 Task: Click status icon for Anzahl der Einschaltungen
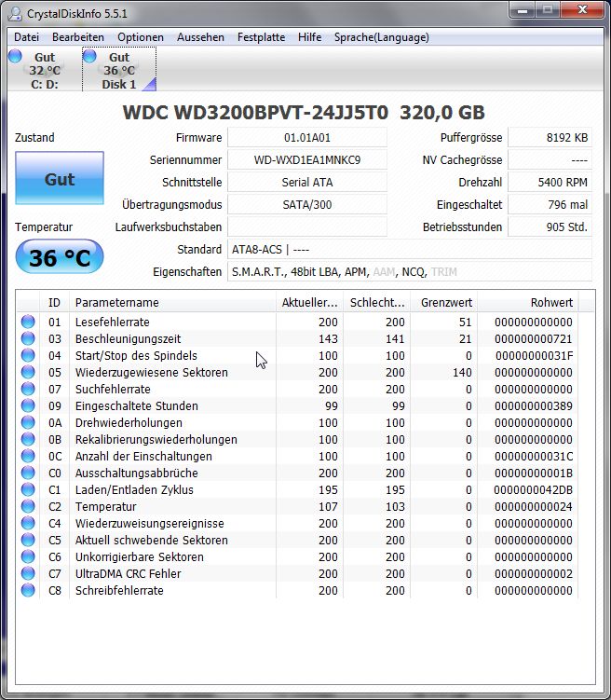click(28, 456)
